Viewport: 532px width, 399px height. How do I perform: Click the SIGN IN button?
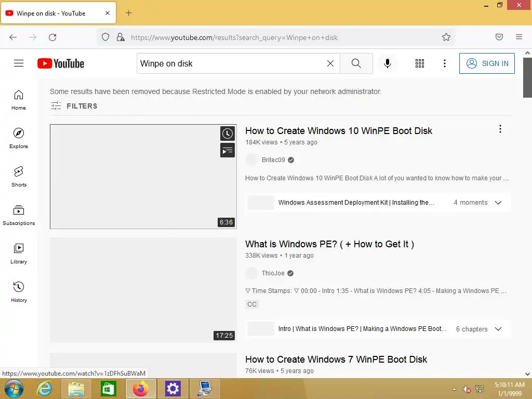tap(487, 63)
